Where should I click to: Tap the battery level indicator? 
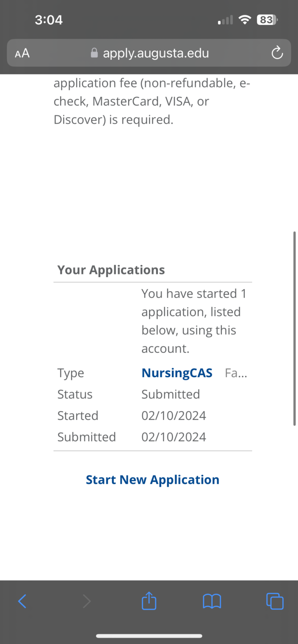coord(267,20)
